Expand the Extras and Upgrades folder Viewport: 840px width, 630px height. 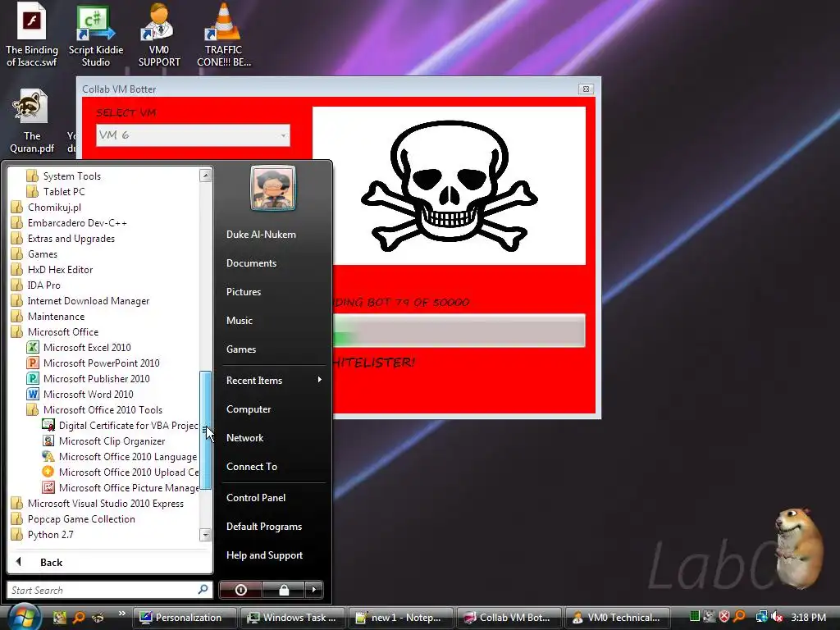coord(62,239)
